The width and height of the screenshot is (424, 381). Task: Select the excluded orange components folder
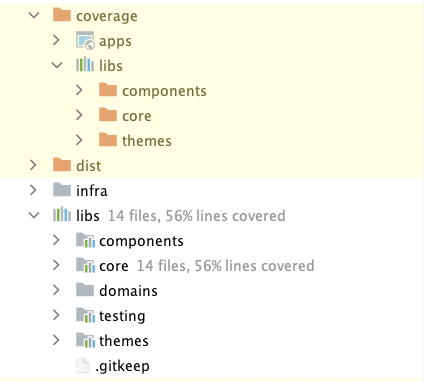(x=164, y=91)
